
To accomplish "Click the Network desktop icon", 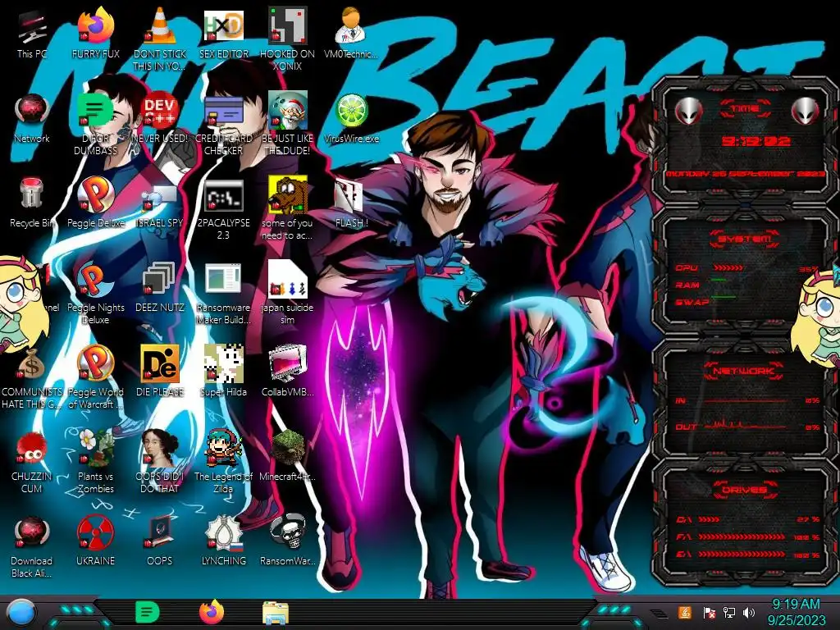I will pos(32,118).
